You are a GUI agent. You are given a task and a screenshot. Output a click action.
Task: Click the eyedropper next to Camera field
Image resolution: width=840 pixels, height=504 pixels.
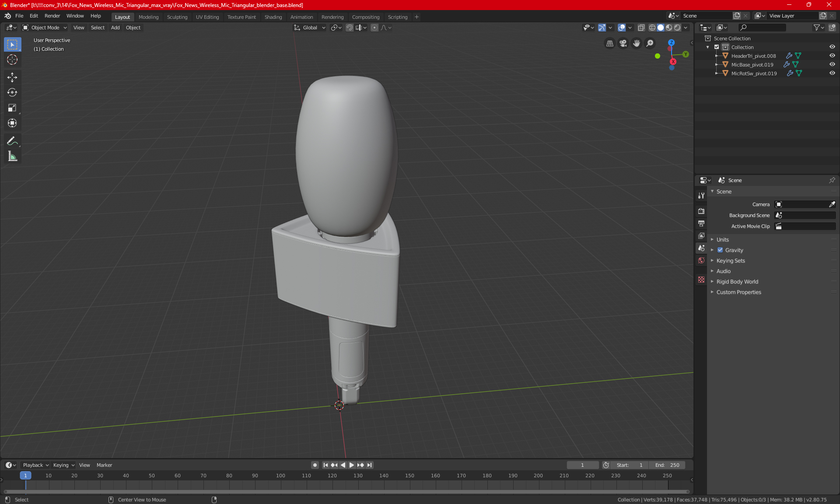click(832, 204)
